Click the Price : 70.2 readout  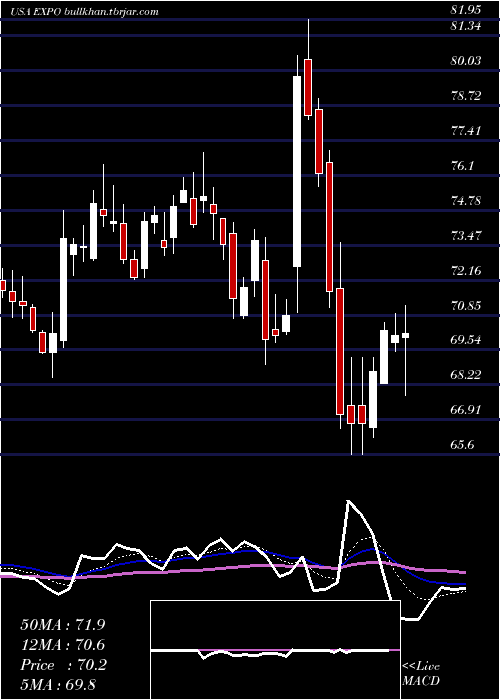[x=63, y=665]
